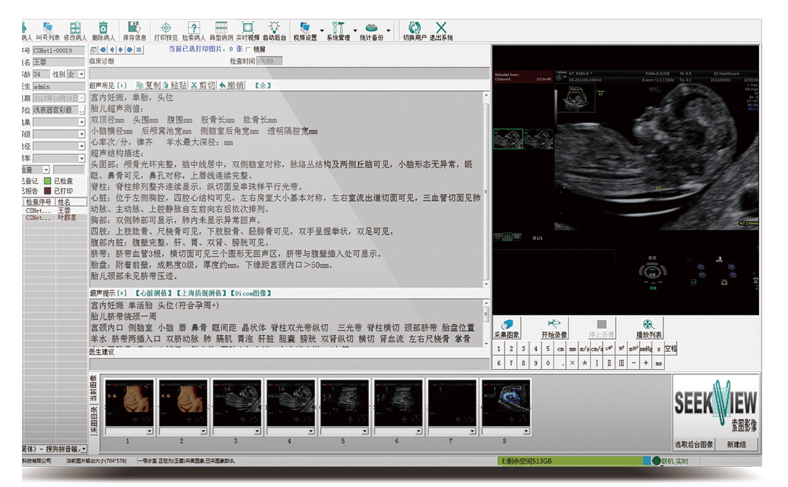Screen dimensions: 788x487
Task: Select second CSNet row in patient list
Action: (x=54, y=218)
